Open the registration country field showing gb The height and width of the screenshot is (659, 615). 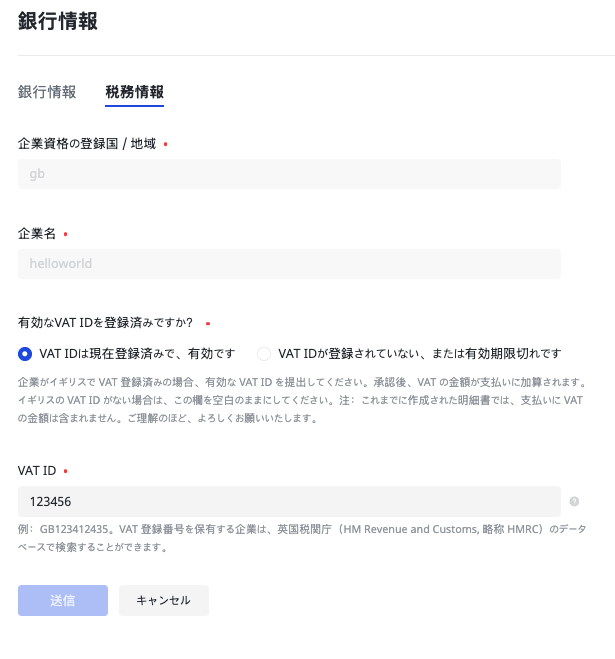(289, 173)
